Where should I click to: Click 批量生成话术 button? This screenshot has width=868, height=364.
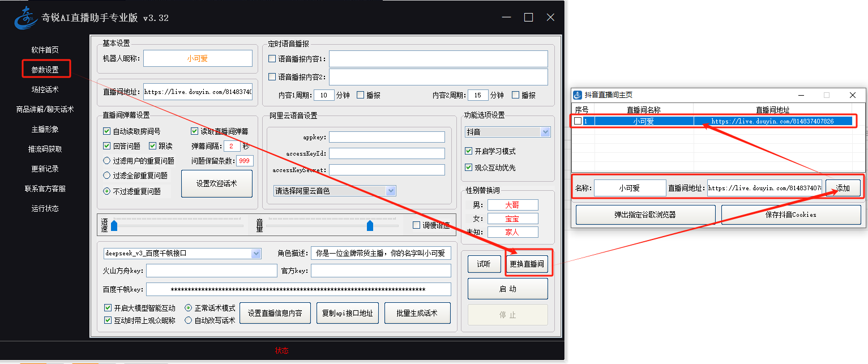tap(417, 313)
